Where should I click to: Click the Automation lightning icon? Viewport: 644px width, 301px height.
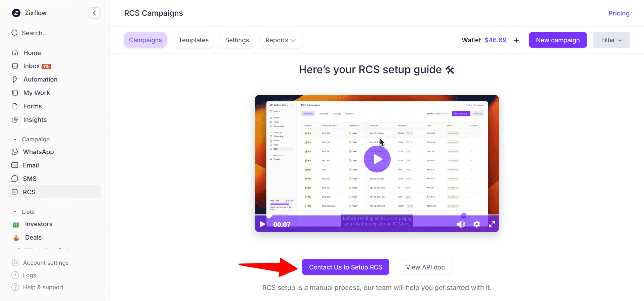click(x=15, y=80)
